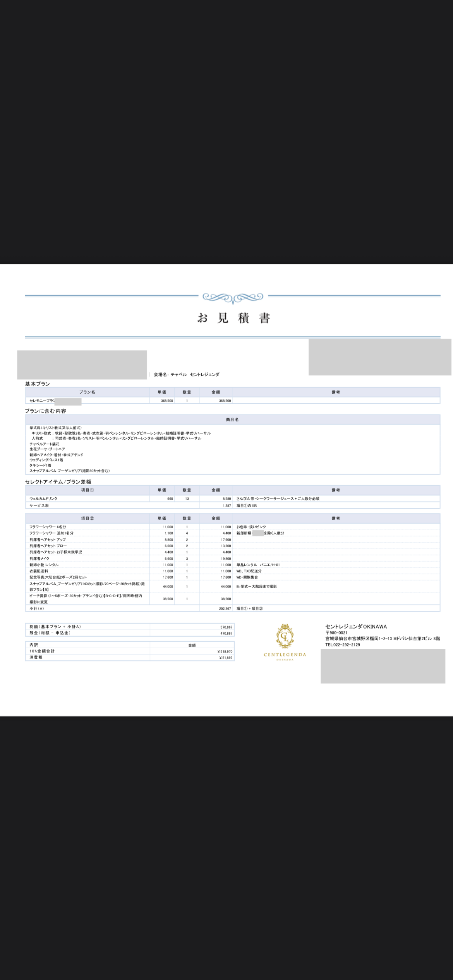Tap the 列席者ヘアセット ブロー row label
The height and width of the screenshot is (980, 453).
(x=48, y=546)
